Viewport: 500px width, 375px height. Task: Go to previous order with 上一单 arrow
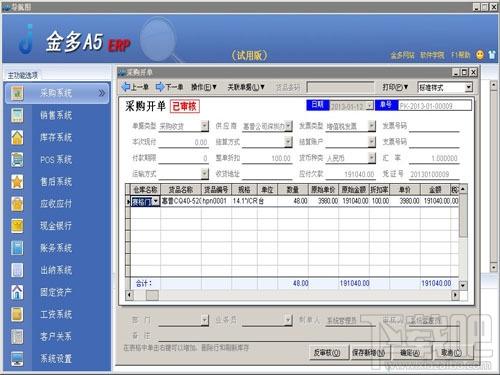point(135,87)
